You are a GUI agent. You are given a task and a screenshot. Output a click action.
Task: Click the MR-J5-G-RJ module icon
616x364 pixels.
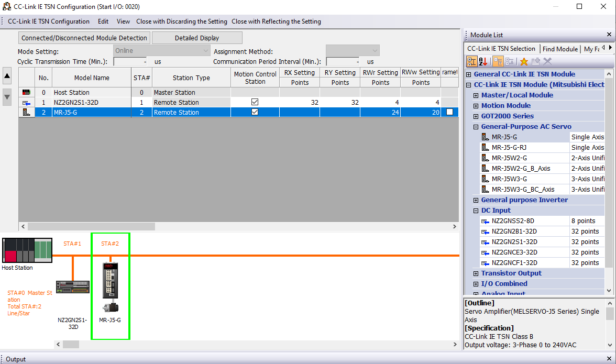point(485,148)
